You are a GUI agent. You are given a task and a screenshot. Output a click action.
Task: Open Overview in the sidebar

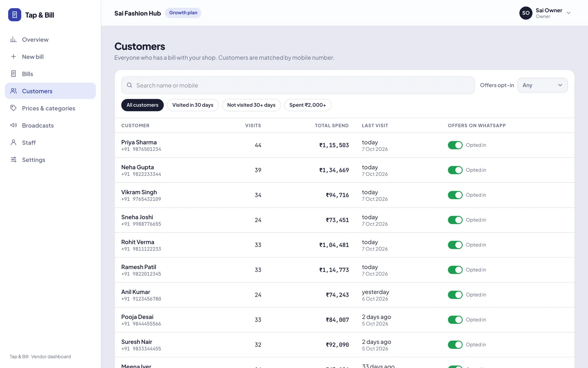pos(50,39)
